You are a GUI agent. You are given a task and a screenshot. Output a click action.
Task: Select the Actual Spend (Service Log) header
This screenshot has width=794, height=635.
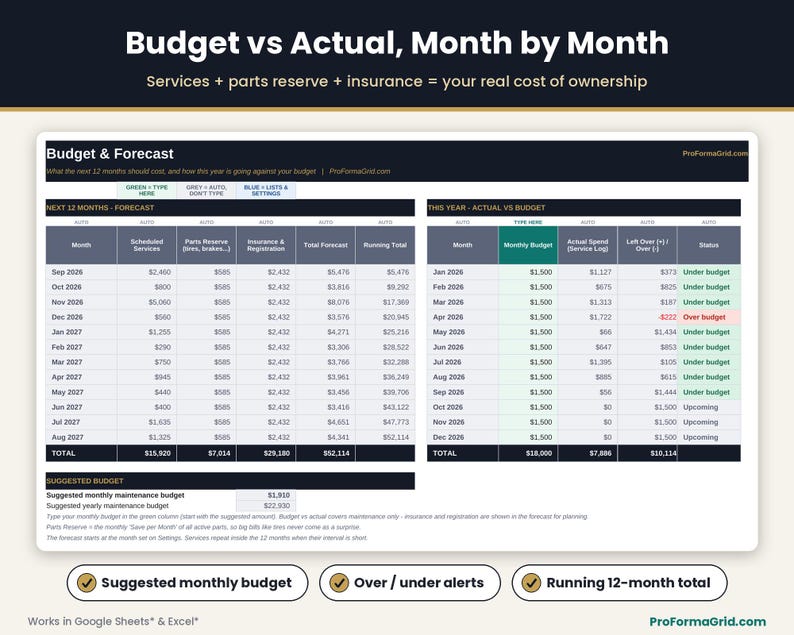coord(587,245)
